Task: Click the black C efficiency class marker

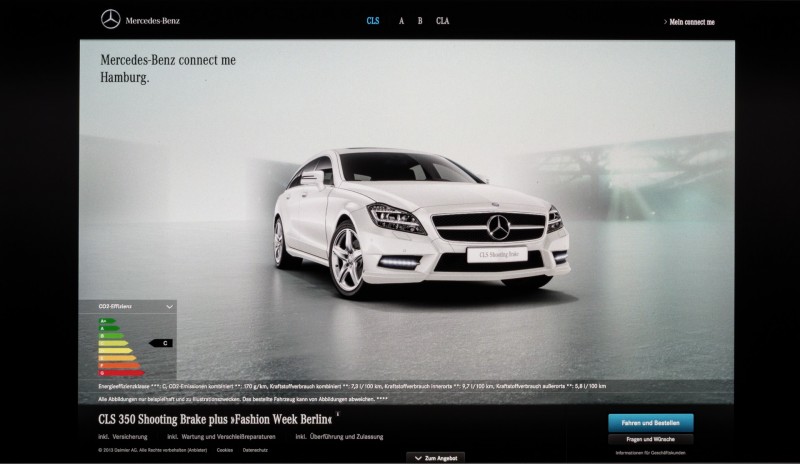Action: click(161, 343)
